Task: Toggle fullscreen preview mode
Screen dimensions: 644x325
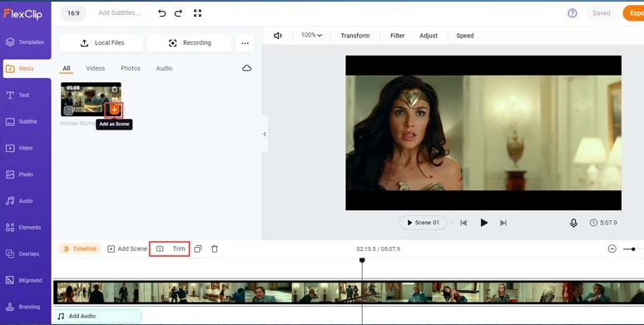Action: tap(197, 13)
